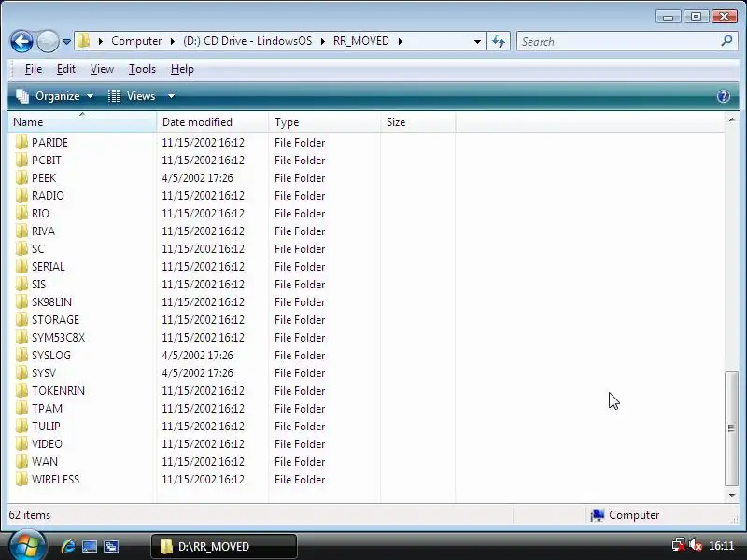Click the TPAM folder name

47,409
